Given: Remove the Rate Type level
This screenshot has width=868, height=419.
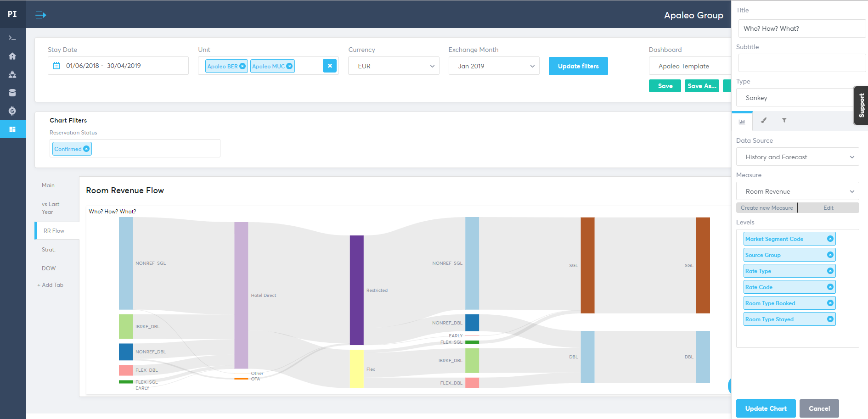Looking at the screenshot, I should pyautogui.click(x=830, y=271).
